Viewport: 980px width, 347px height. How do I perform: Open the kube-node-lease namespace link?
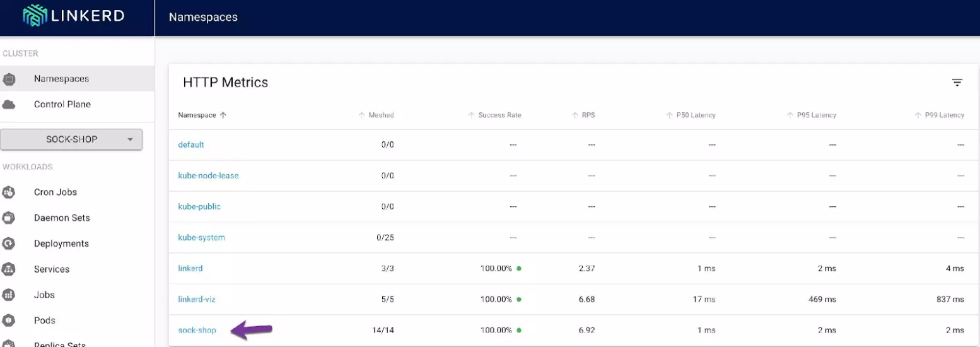tap(209, 175)
